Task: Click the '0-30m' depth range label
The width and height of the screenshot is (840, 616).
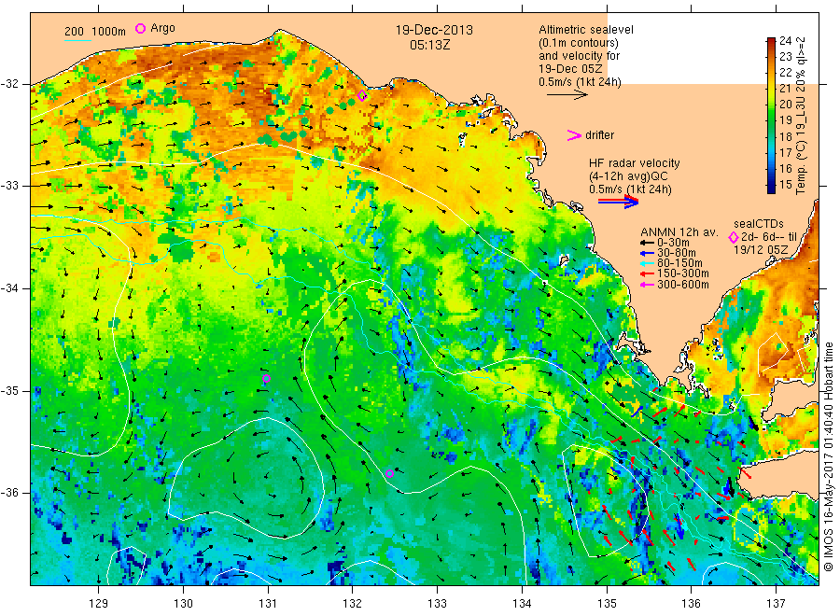Action: 674,243
